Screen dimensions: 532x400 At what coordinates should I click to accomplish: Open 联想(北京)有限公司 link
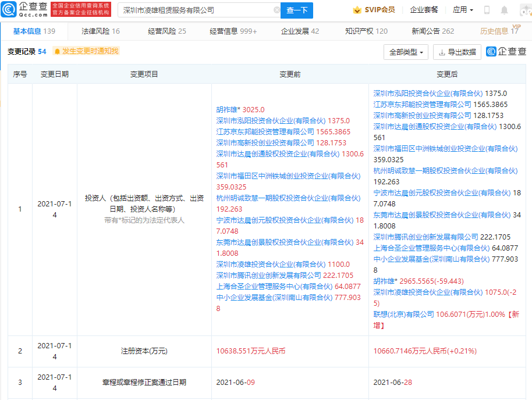tap(403, 315)
